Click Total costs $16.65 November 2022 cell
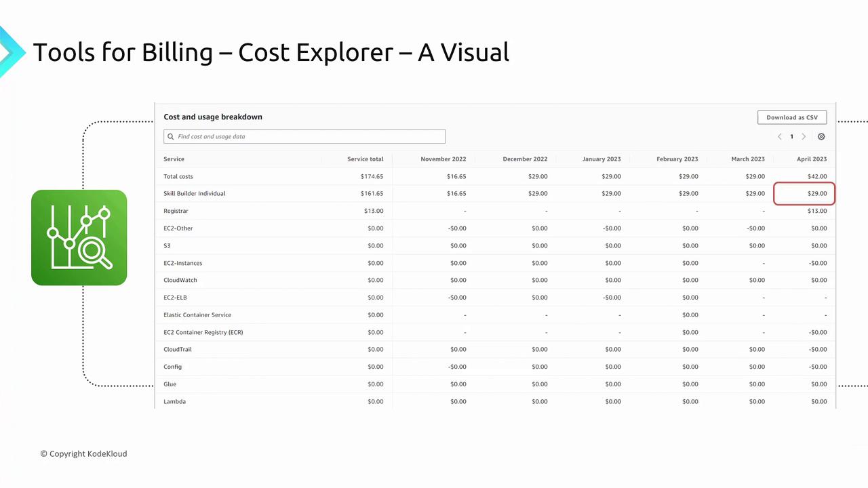 [x=456, y=176]
